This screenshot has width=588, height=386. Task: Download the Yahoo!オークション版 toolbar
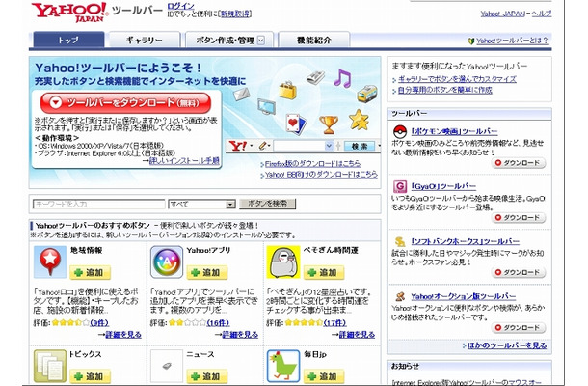point(519,328)
